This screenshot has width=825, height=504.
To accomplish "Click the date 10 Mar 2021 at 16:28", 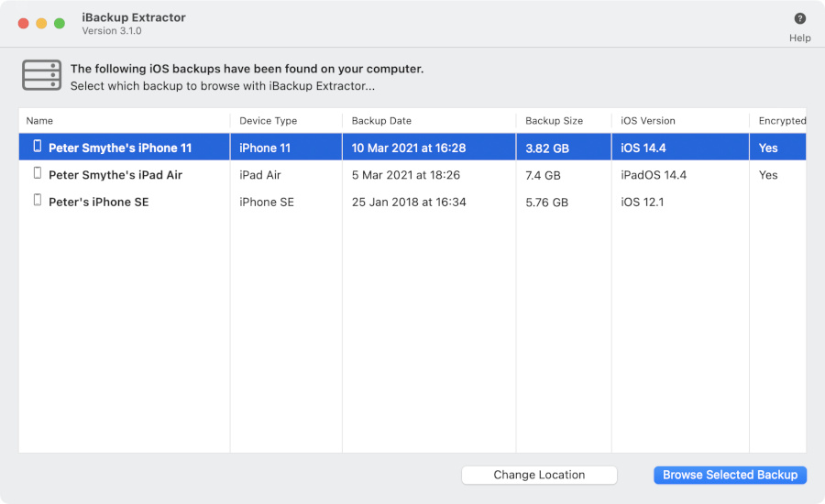I will tap(408, 148).
